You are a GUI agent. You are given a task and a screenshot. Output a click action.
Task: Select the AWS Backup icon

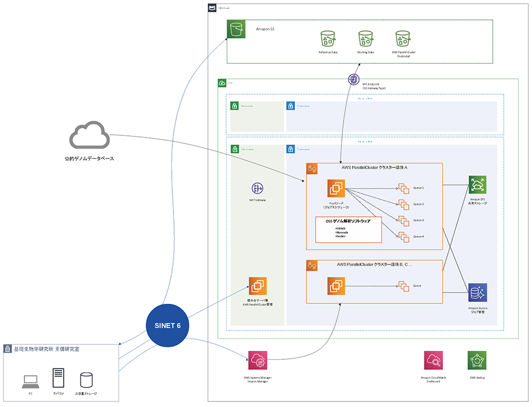pyautogui.click(x=477, y=361)
